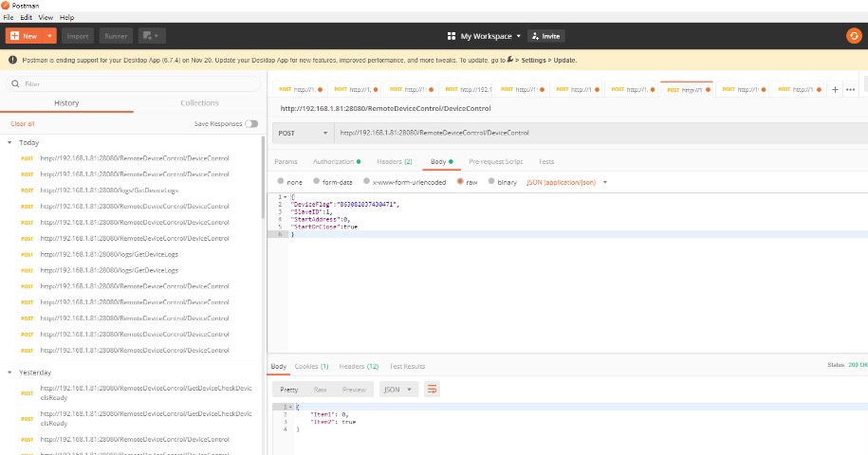The width and height of the screenshot is (868, 455).
Task: Click the Clear all link
Action: pos(23,123)
